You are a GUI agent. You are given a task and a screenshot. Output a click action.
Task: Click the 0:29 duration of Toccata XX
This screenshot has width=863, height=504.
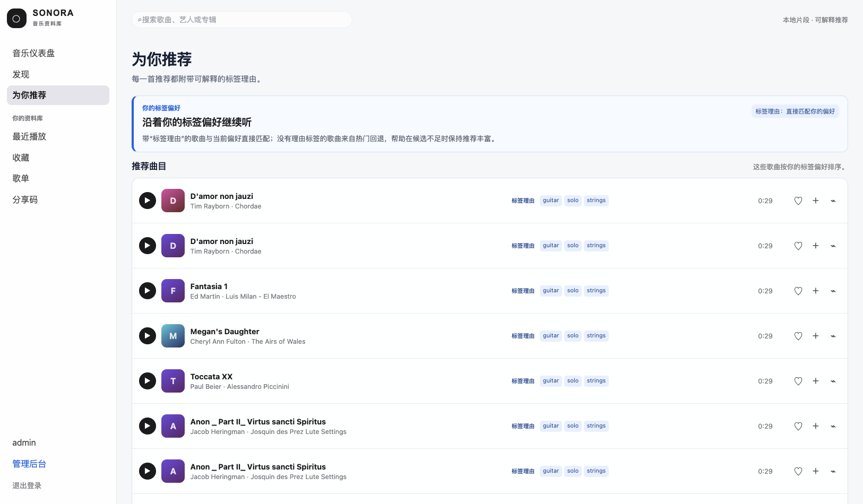coord(765,381)
